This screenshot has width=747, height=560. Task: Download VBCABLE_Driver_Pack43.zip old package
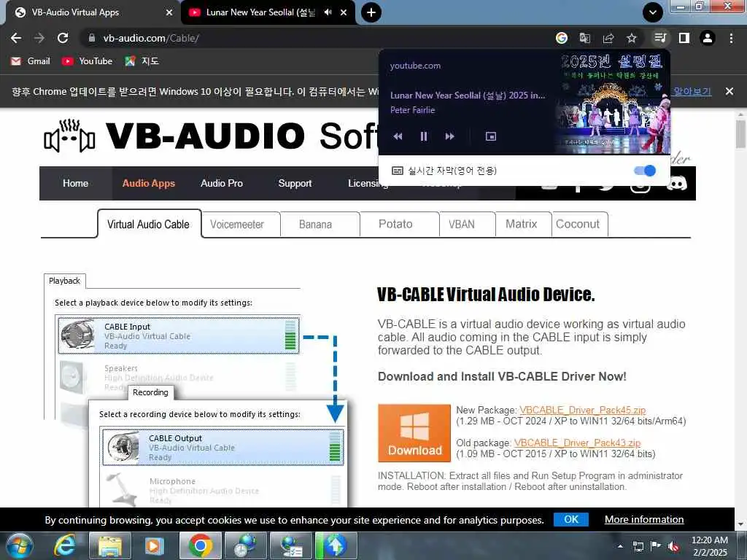pyautogui.click(x=578, y=443)
